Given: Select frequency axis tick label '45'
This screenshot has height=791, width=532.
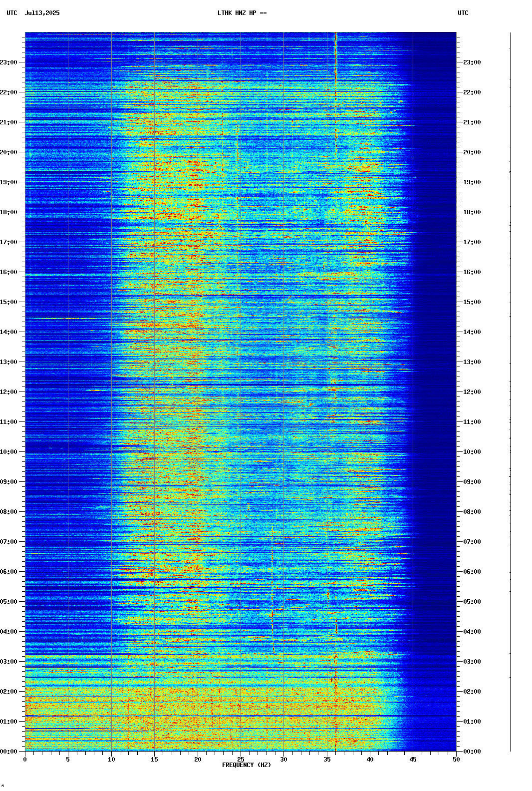Looking at the screenshot, I should click(413, 760).
